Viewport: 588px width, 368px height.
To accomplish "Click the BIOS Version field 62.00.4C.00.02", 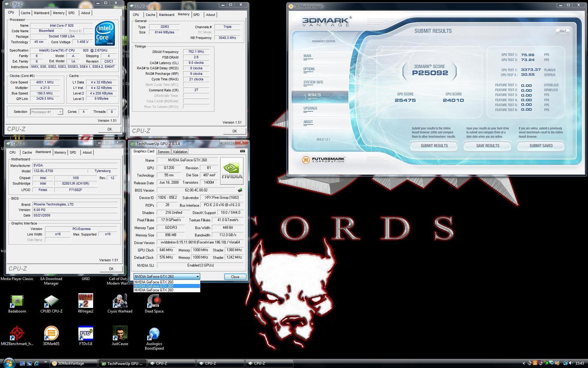I will point(196,190).
